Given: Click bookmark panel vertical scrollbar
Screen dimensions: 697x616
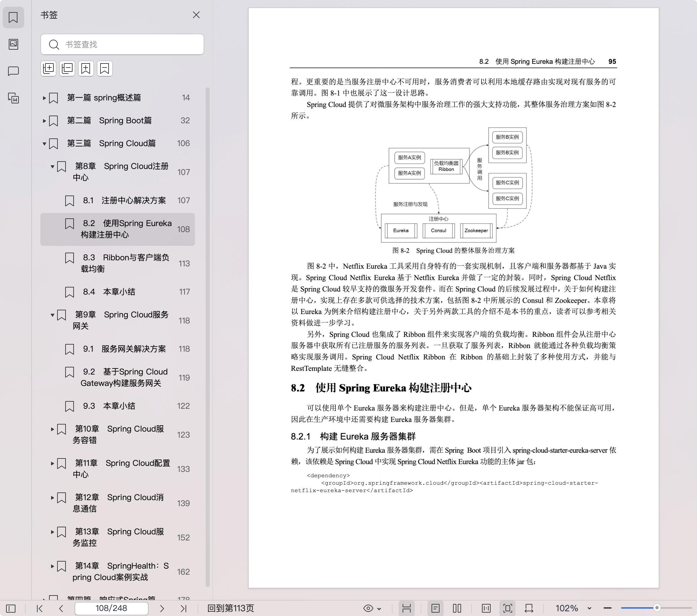Looking at the screenshot, I should (207, 337).
